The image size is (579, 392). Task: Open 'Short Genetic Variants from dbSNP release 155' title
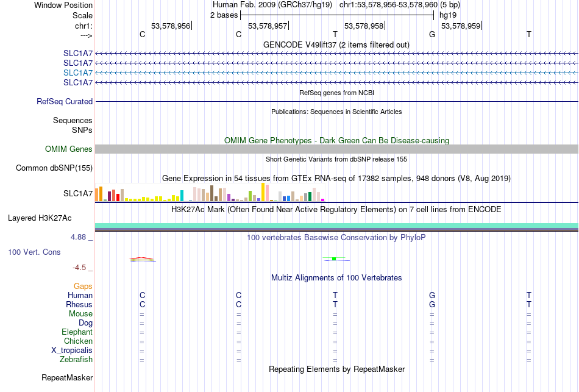[336, 159]
